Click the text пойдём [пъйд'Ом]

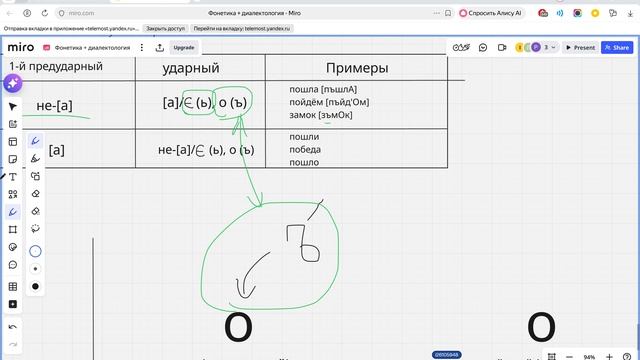tap(329, 102)
